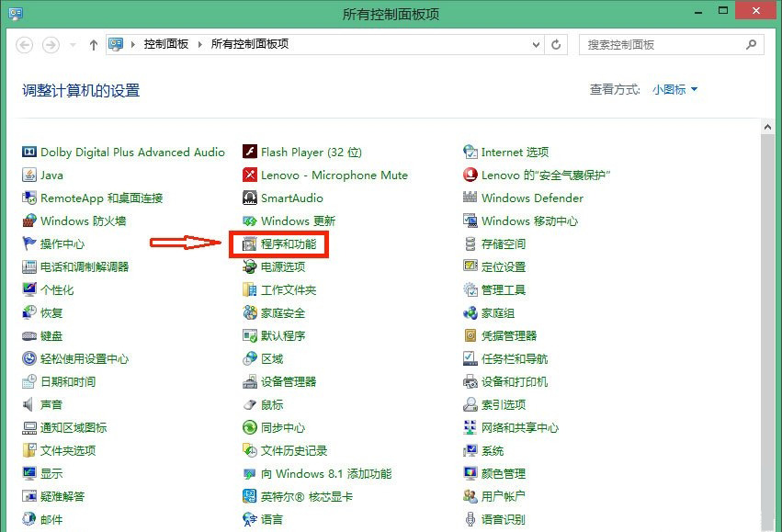This screenshot has height=532, width=782.
Task: Open the 设备管理器 icon
Action: (250, 382)
